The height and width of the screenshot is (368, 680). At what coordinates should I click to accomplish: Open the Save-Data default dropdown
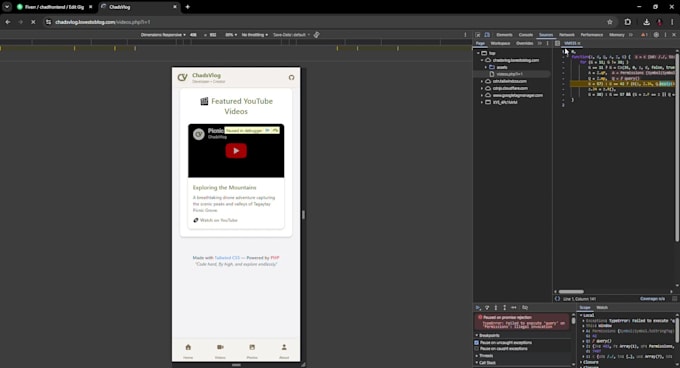(291, 35)
